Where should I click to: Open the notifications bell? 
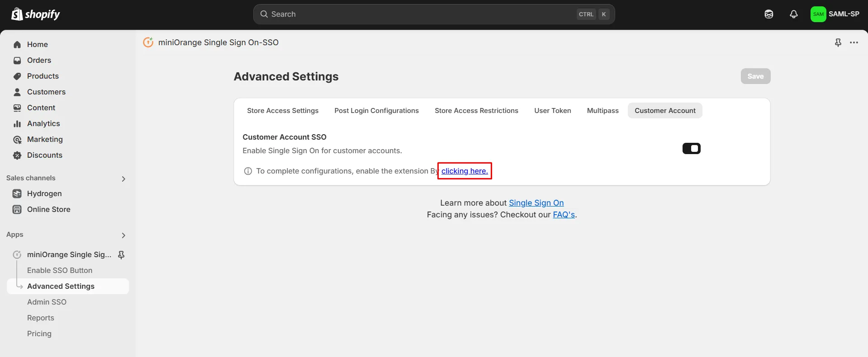(x=794, y=14)
